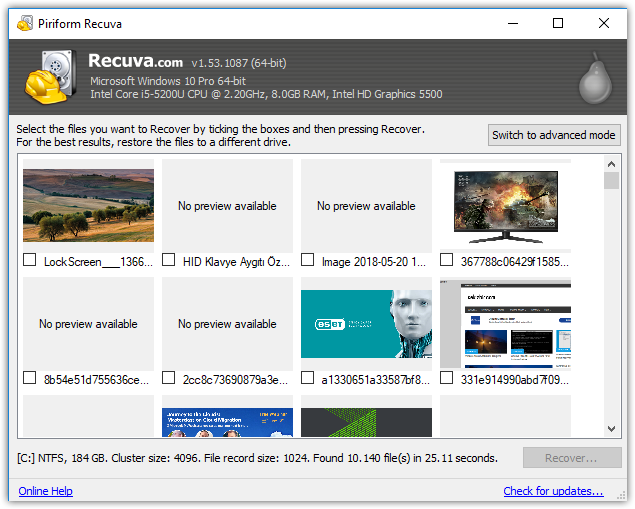Image resolution: width=635 pixels, height=509 pixels.
Task: Click the status bar scan results text
Action: tap(257, 458)
